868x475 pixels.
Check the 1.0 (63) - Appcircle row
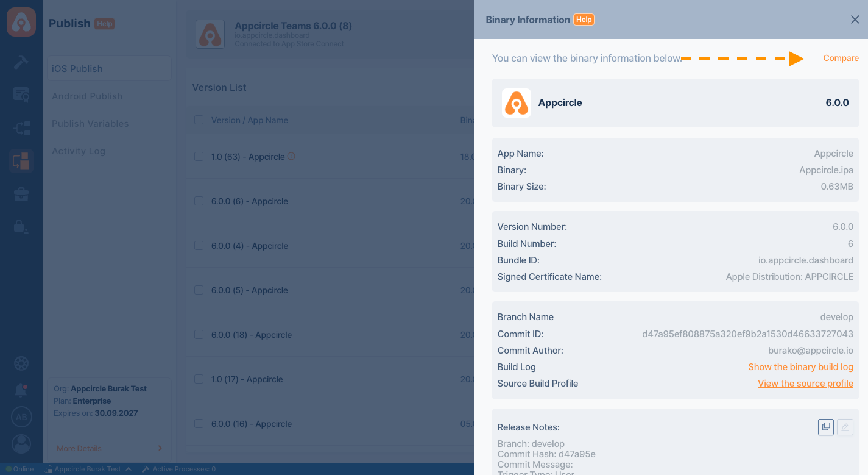coord(199,157)
